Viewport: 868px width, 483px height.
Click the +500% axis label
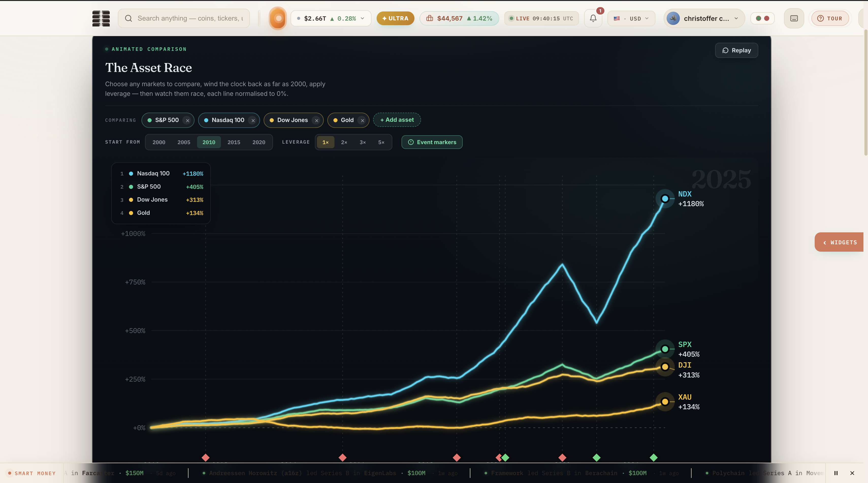click(x=135, y=331)
